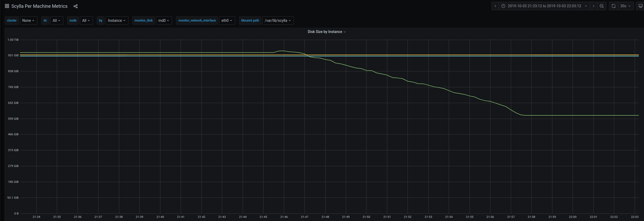This screenshot has width=644, height=221.
Task: Open the Disk Size by Instance panel menu
Action: (327, 32)
